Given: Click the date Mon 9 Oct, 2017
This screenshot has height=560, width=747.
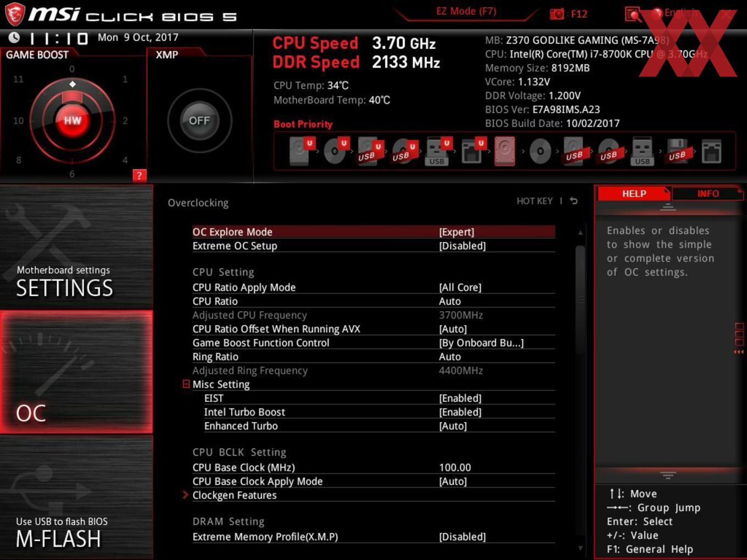Looking at the screenshot, I should coord(138,37).
